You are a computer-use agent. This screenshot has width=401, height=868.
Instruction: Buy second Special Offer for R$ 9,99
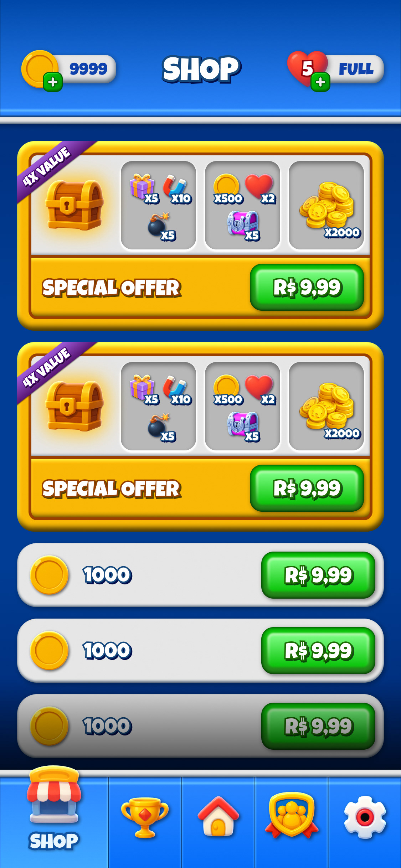[307, 488]
